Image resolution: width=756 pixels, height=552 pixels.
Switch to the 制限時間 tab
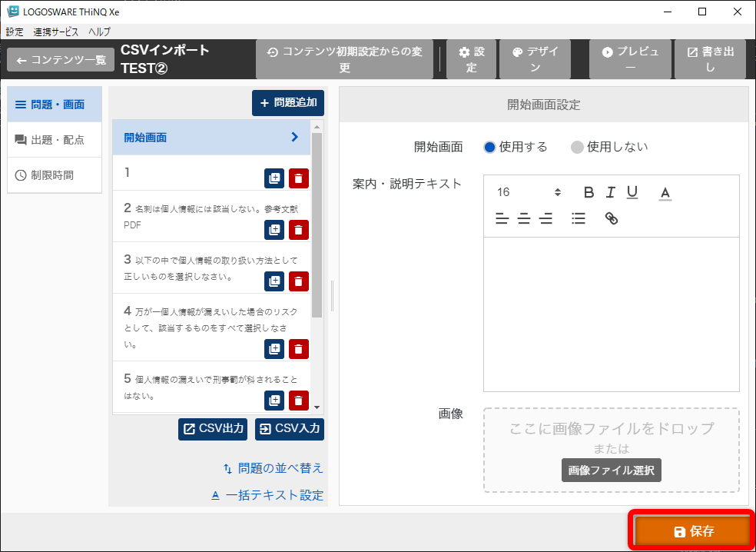coord(55,175)
